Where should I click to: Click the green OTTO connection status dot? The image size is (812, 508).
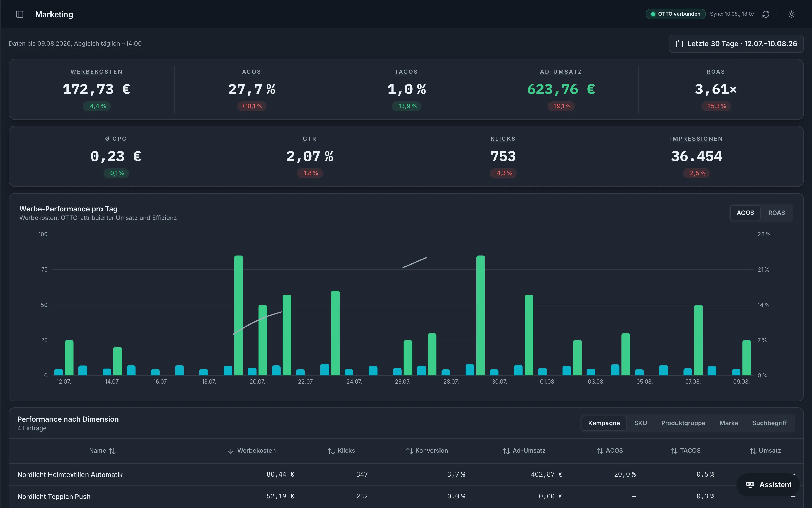click(x=653, y=14)
